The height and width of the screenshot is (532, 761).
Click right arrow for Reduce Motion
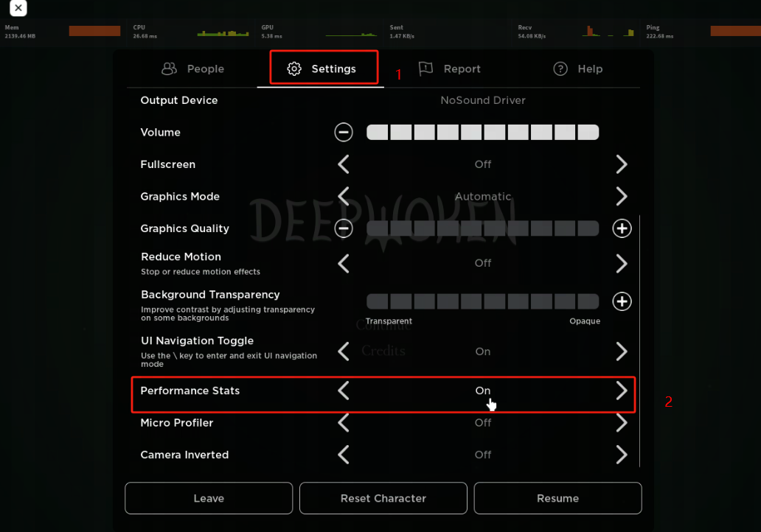coord(622,263)
